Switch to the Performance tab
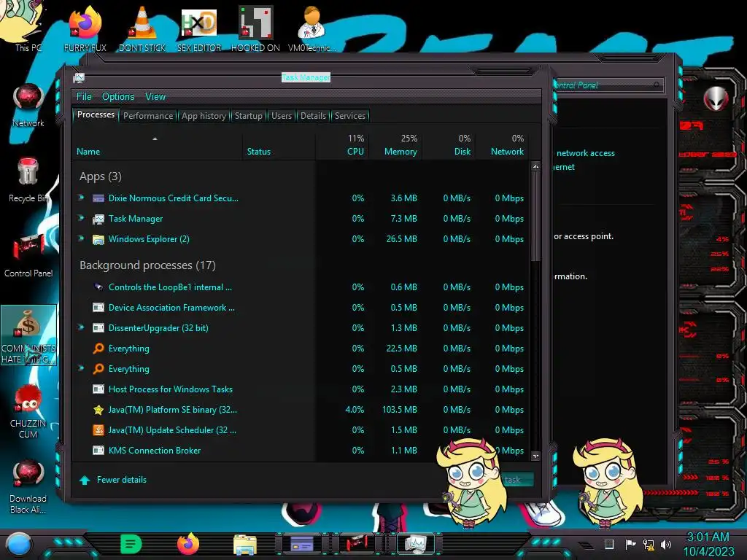 (148, 116)
